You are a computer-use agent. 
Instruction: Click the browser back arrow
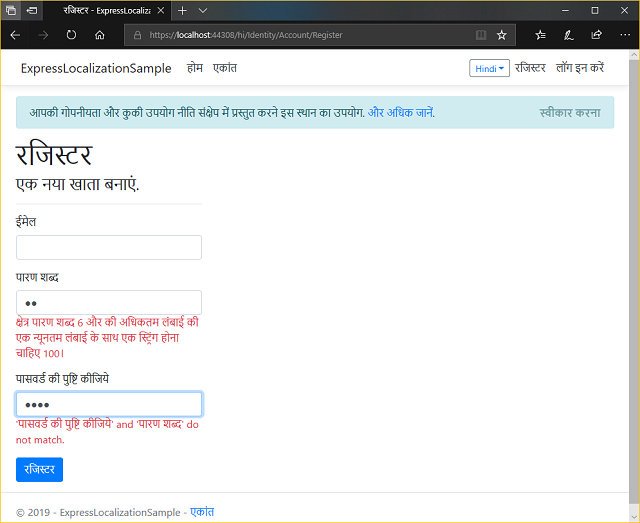click(x=15, y=34)
